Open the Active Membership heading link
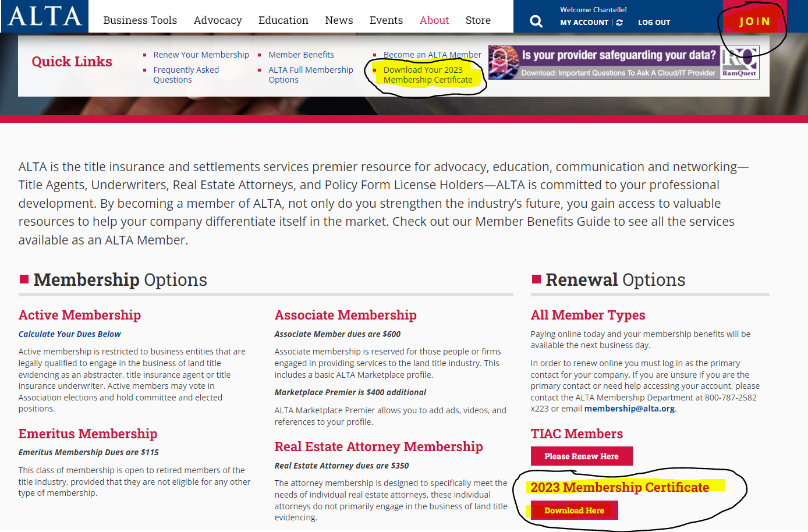This screenshot has height=532, width=808. 80,315
